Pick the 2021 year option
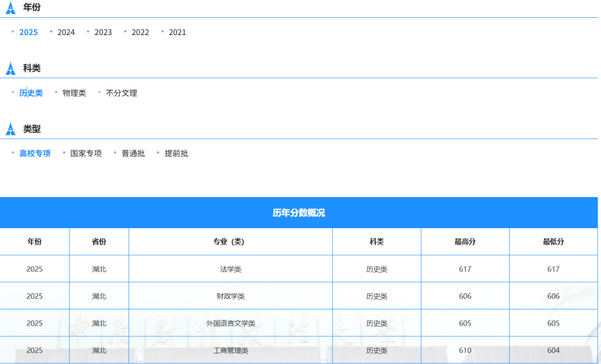 (177, 32)
